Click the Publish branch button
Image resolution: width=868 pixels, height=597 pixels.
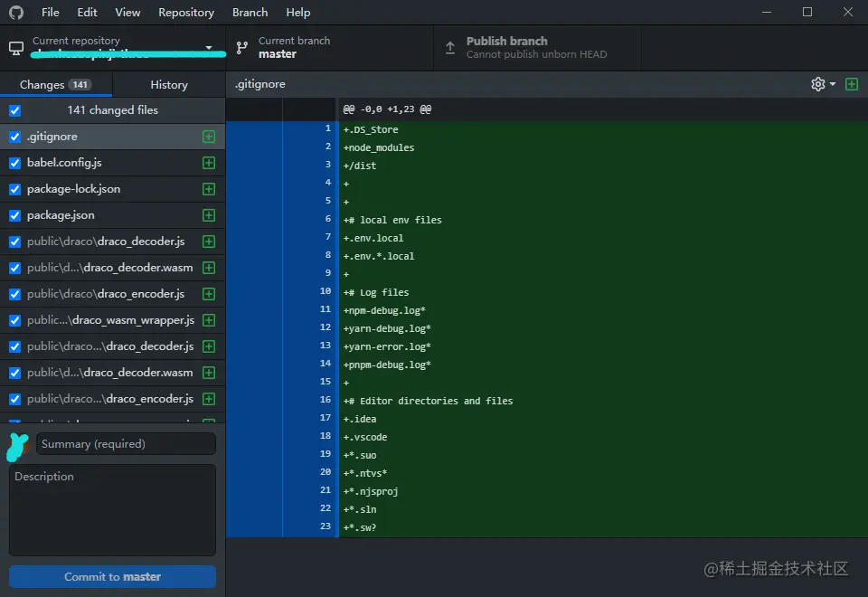coord(537,48)
